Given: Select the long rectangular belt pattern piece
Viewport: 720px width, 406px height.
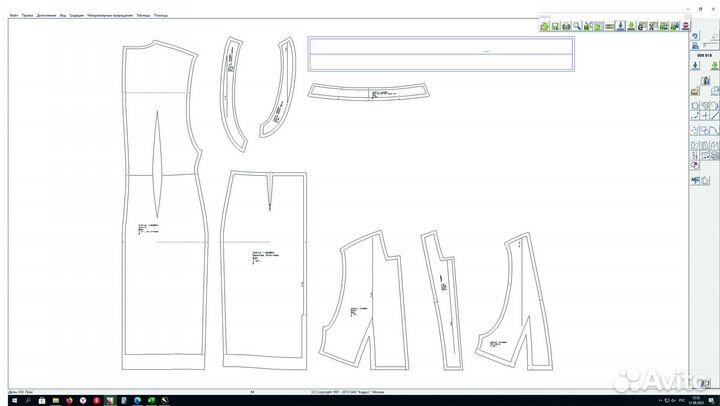Looking at the screenshot, I should point(440,54).
